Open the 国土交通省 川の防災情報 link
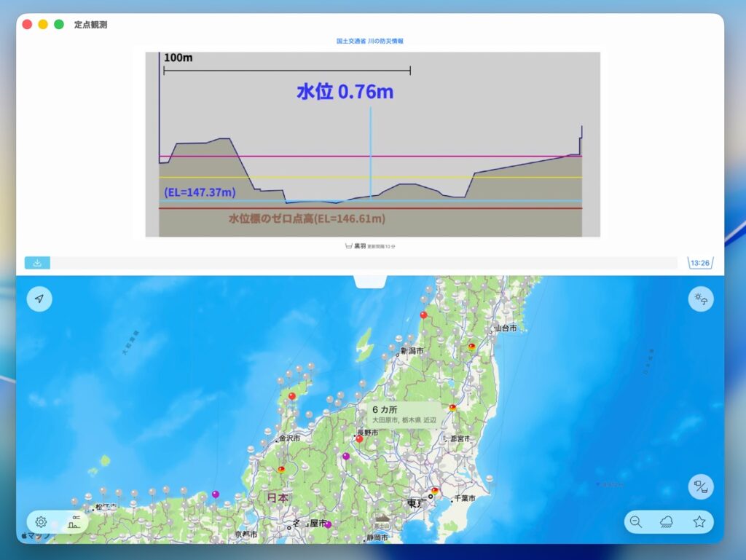This screenshot has width=746, height=560. coord(370,42)
